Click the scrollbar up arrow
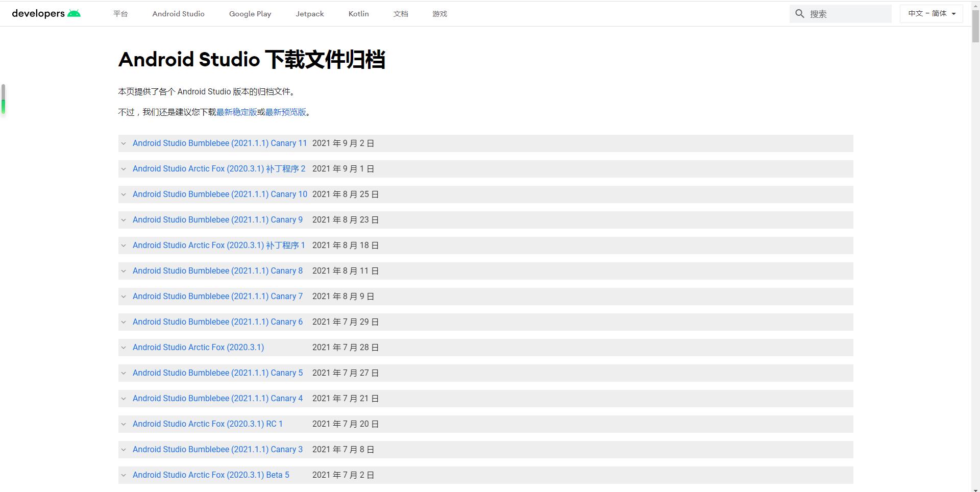This screenshot has width=980, height=492. coord(975,5)
